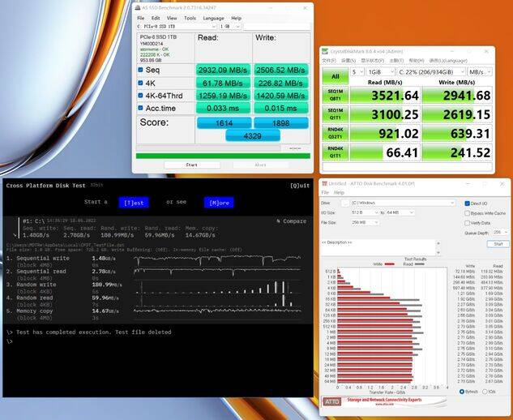Expand File Size 256 MB dropdown
The width and height of the screenshot is (513, 420).
[x=365, y=222]
